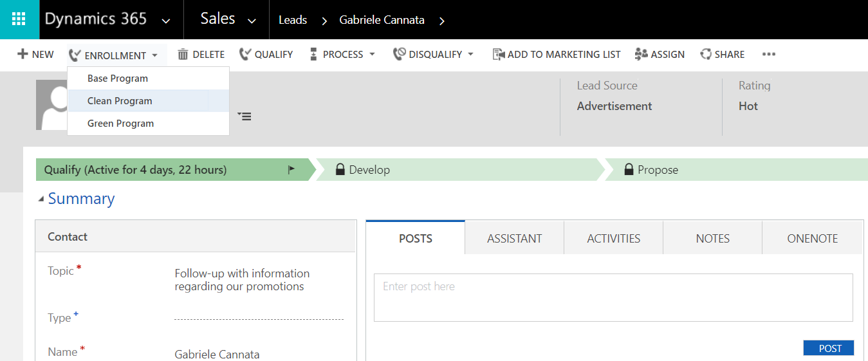Image resolution: width=868 pixels, height=361 pixels.
Task: Expand the Dynamics 365 dropdown chevron
Action: coord(166,21)
